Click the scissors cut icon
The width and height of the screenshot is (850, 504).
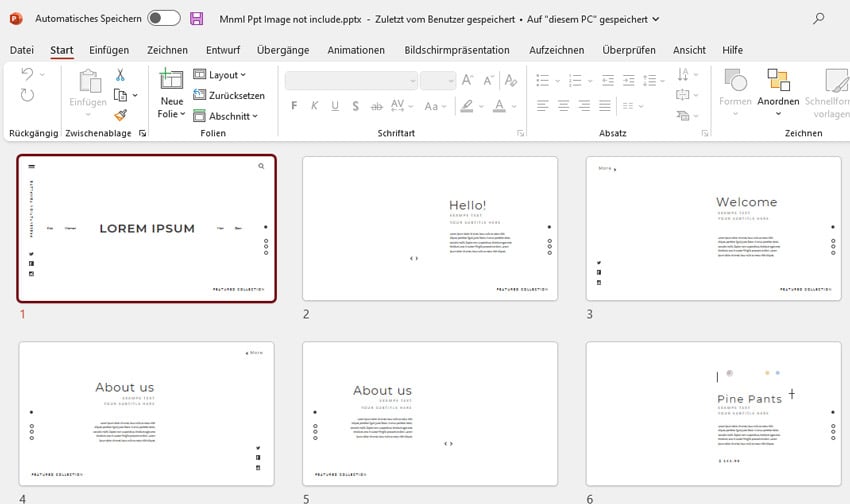click(120, 74)
